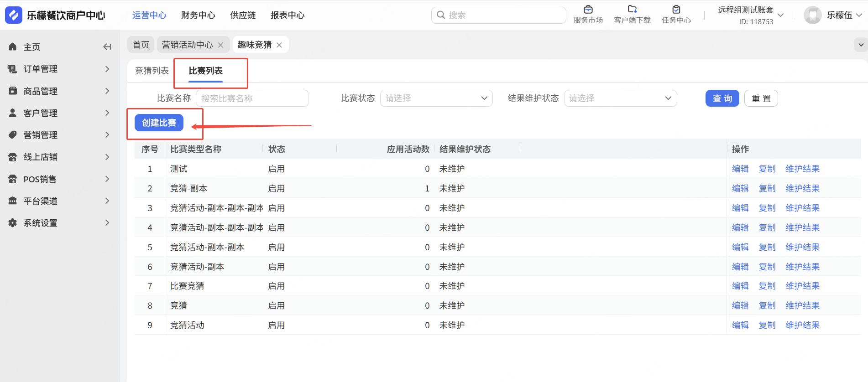Open the 乐檬伍 user menu arrow

click(x=859, y=15)
